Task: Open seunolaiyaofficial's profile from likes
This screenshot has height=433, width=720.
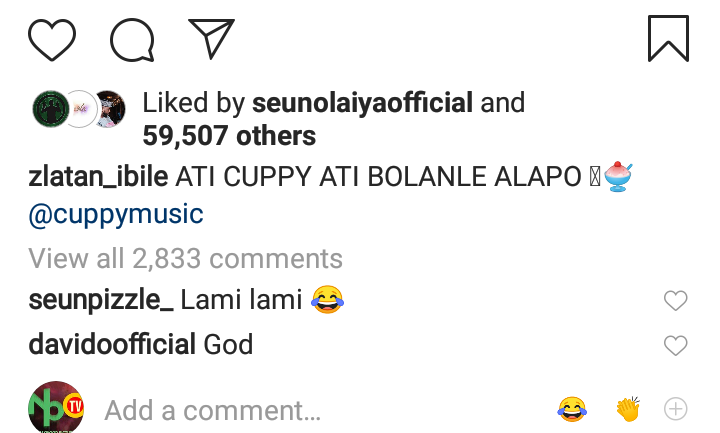Action: point(362,103)
